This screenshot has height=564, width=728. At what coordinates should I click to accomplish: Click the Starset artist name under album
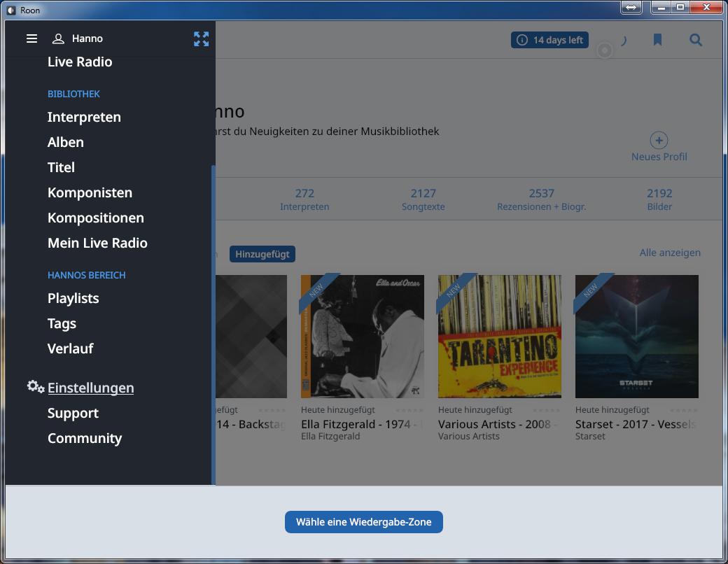click(x=590, y=437)
